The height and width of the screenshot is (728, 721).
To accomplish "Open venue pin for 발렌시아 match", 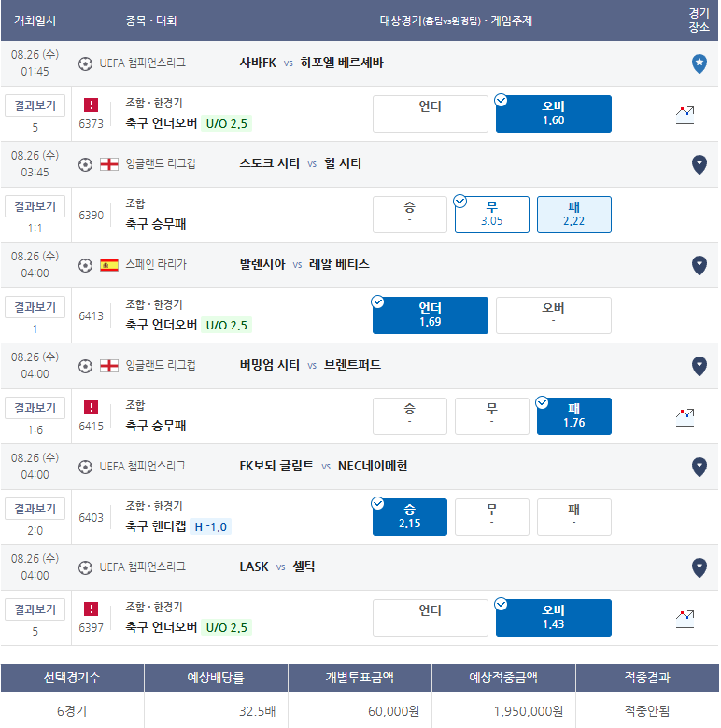I will click(x=700, y=265).
